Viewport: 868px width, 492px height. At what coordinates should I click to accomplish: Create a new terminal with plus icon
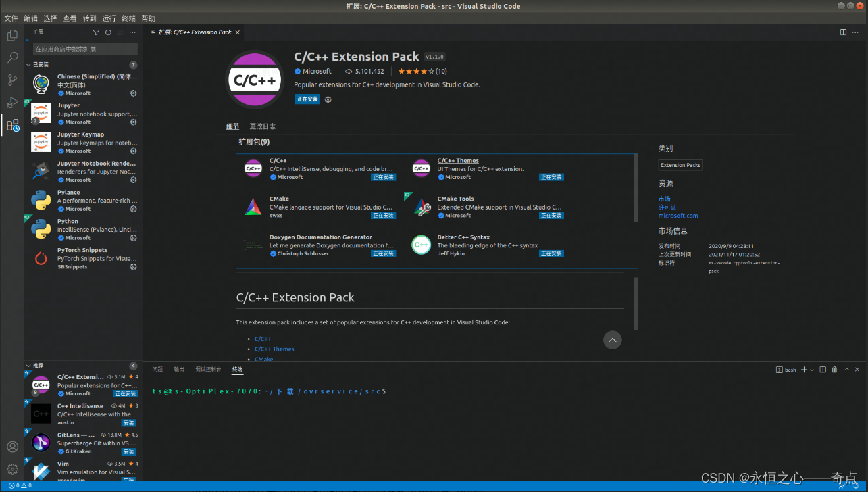[804, 370]
